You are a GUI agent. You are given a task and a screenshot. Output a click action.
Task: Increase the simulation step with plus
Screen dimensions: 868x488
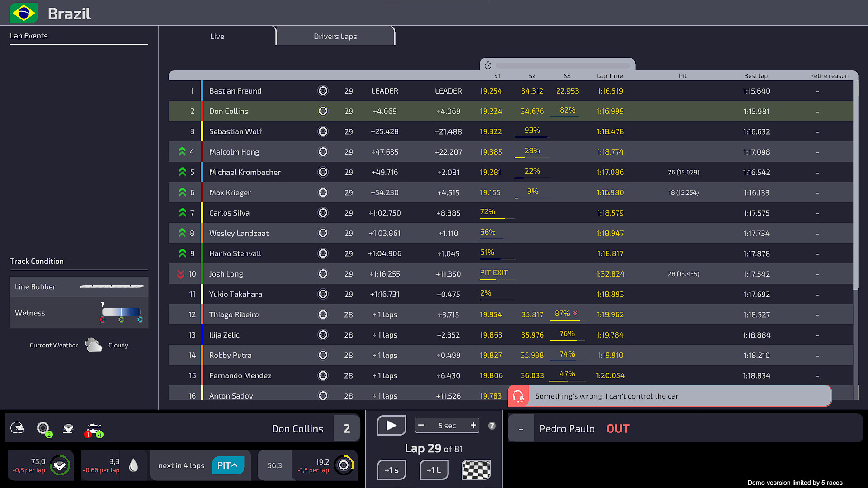[473, 425]
